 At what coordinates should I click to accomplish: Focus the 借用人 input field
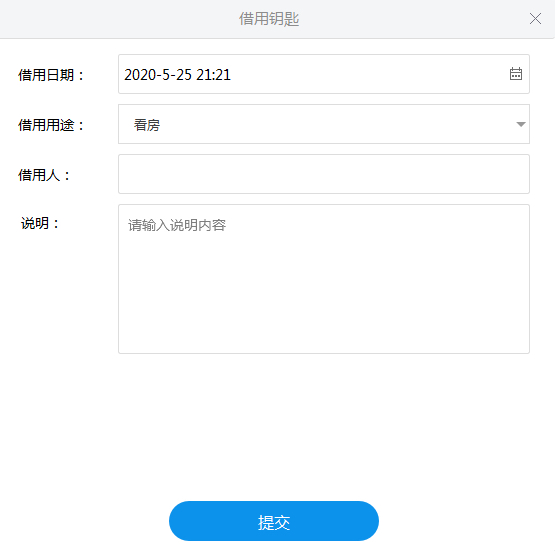(324, 174)
